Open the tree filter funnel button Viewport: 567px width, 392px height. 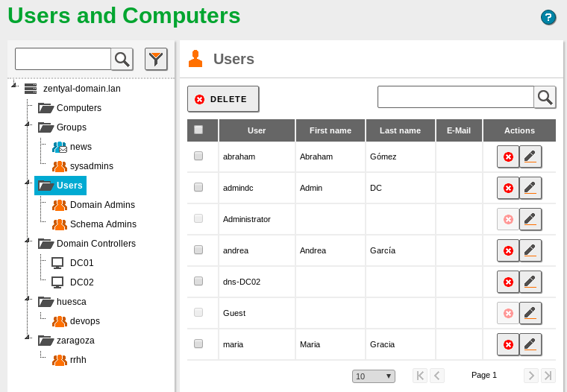click(156, 59)
